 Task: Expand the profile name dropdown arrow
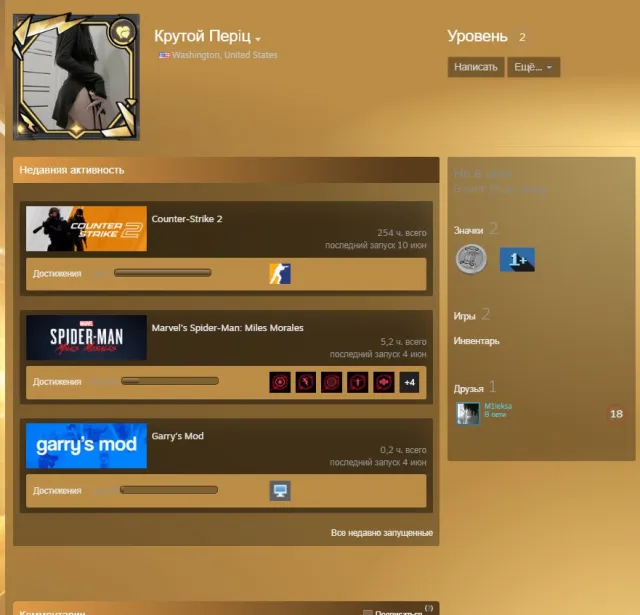tap(258, 39)
